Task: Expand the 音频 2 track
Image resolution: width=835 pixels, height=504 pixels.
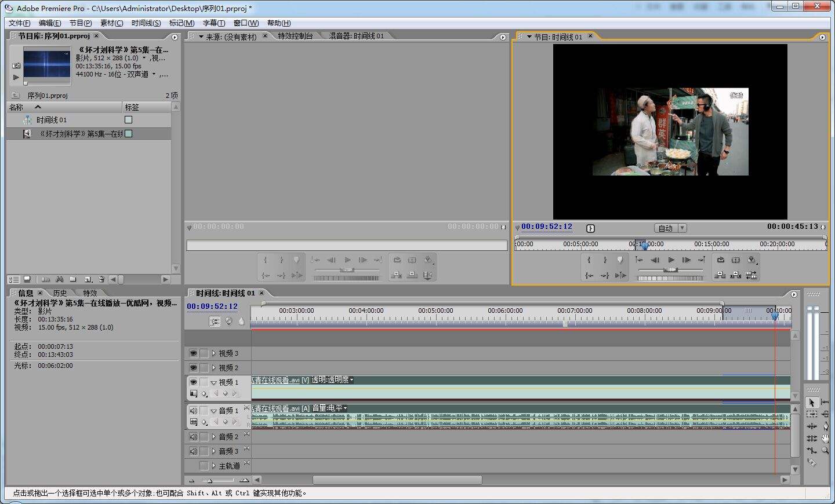Action: (213, 437)
